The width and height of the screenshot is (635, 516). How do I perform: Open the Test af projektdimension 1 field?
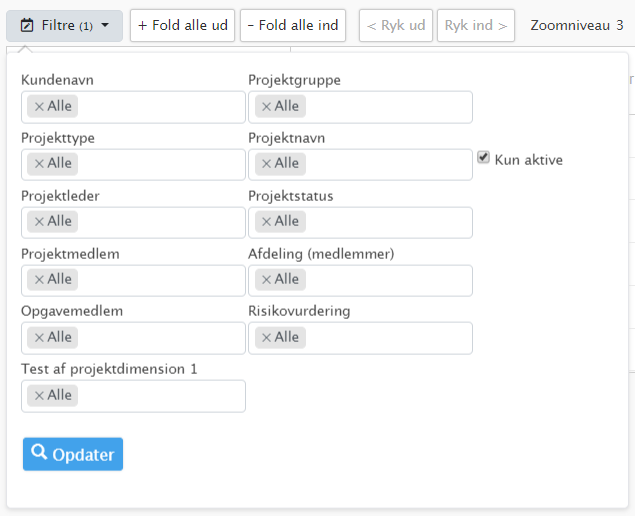click(133, 396)
